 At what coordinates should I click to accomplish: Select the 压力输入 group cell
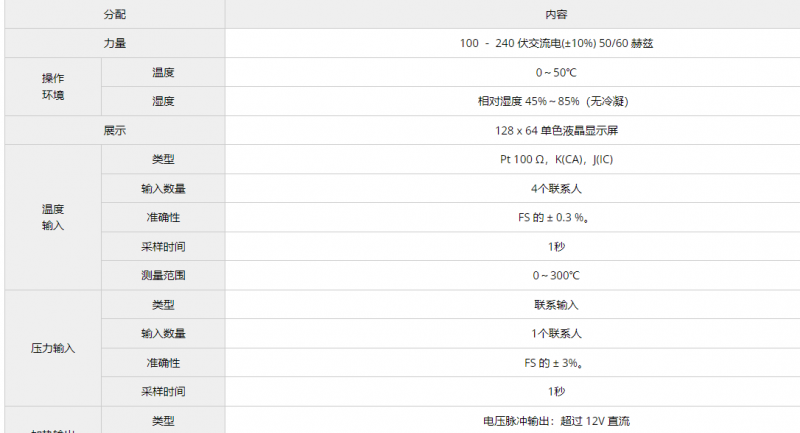(x=53, y=349)
